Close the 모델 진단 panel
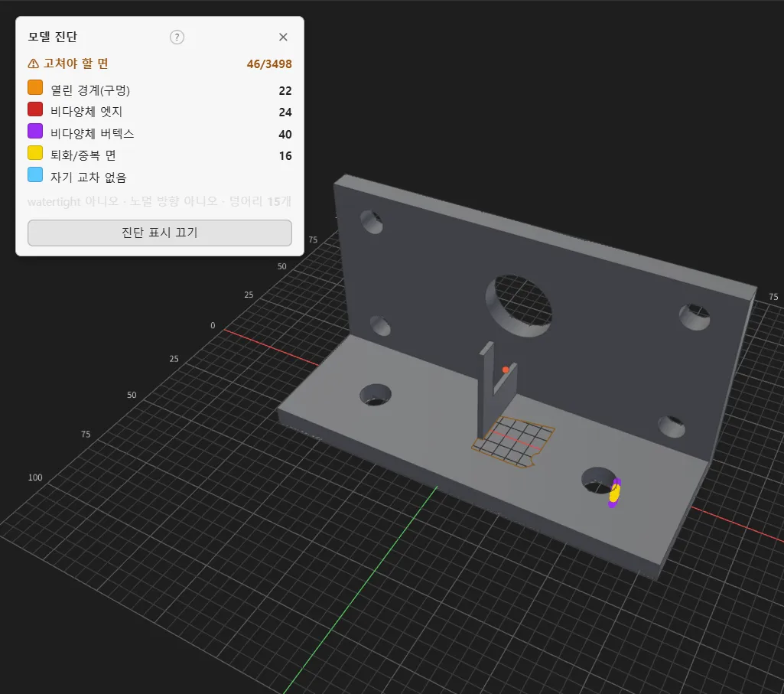 tap(283, 37)
